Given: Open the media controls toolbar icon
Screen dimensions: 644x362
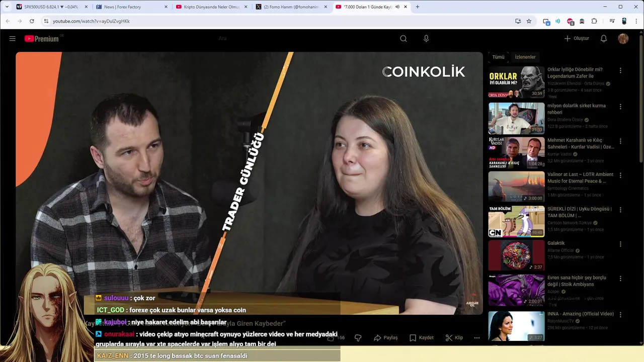Looking at the screenshot, I should coord(612,21).
